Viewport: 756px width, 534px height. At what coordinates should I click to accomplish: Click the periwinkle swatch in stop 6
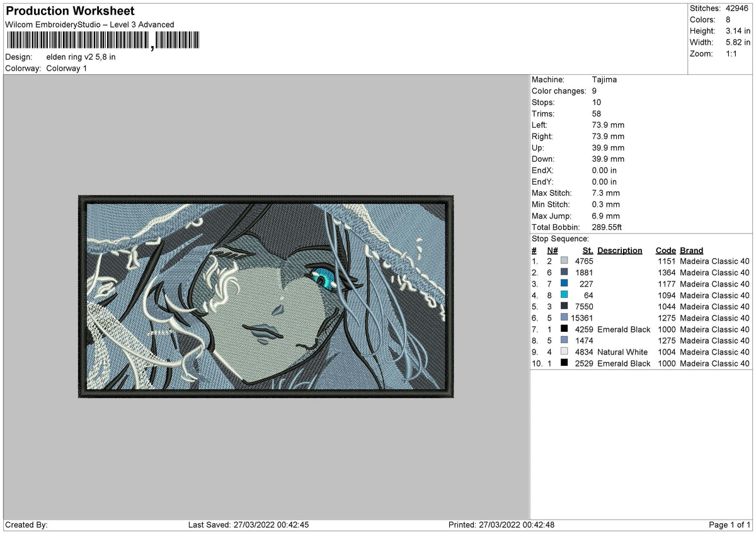click(x=564, y=317)
